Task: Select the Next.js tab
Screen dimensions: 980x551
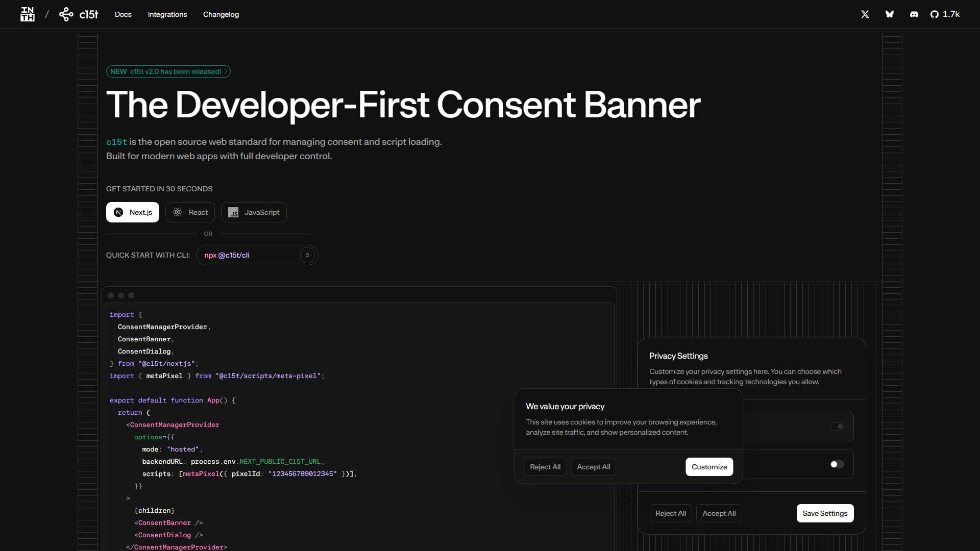Action: (x=133, y=212)
